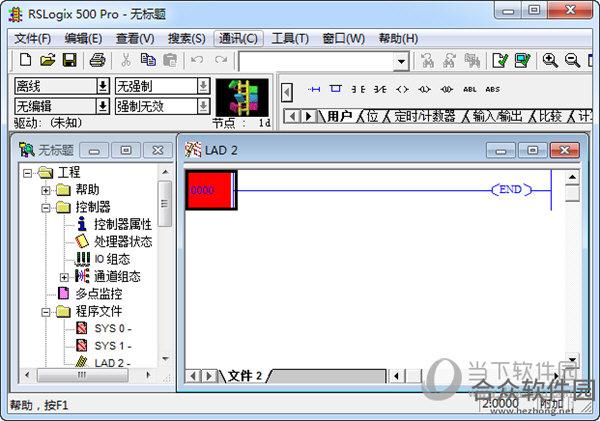Select the 比较 instruction tab

(550, 116)
